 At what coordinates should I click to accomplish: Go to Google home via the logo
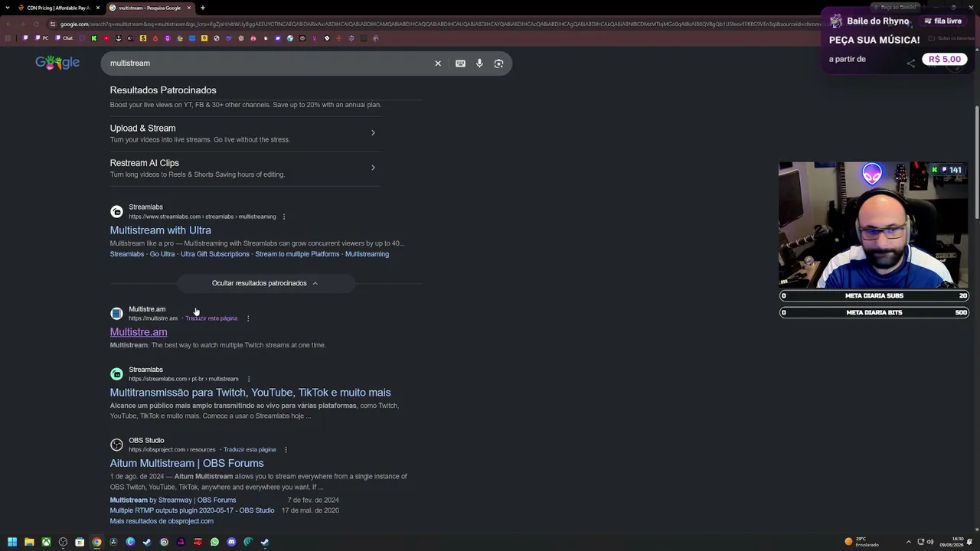pos(57,63)
